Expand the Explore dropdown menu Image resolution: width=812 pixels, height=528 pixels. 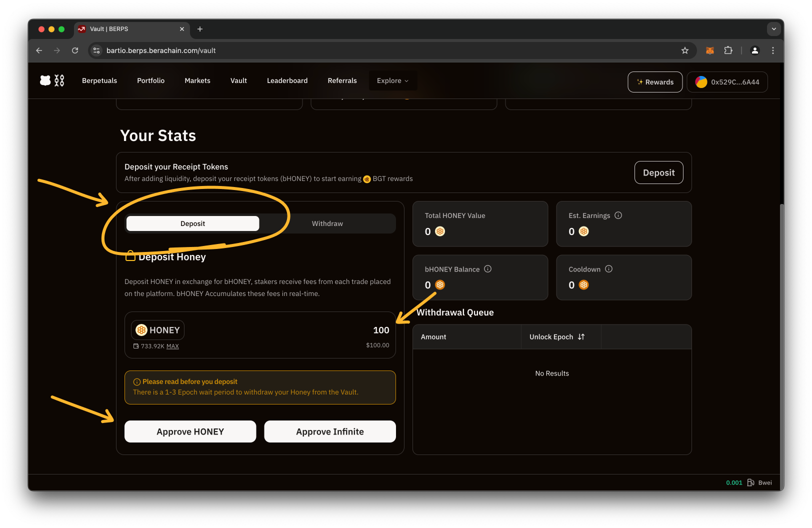coord(393,80)
